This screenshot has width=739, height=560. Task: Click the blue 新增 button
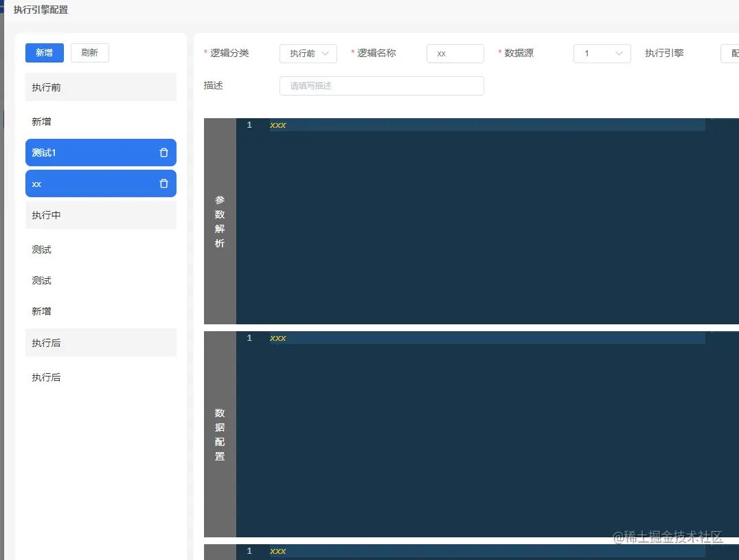45,53
